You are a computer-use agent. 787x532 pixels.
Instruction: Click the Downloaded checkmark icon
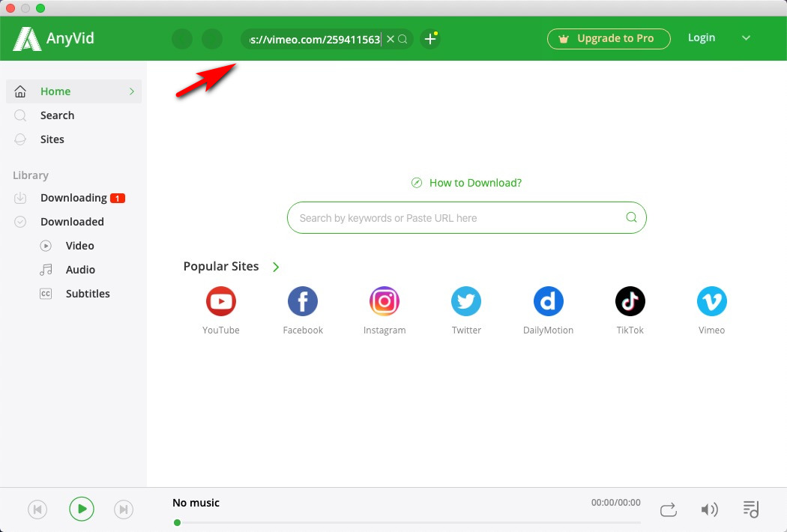pyautogui.click(x=20, y=222)
